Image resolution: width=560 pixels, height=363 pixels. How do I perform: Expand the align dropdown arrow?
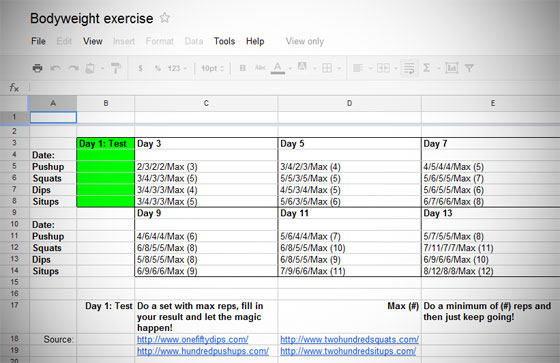(x=370, y=68)
